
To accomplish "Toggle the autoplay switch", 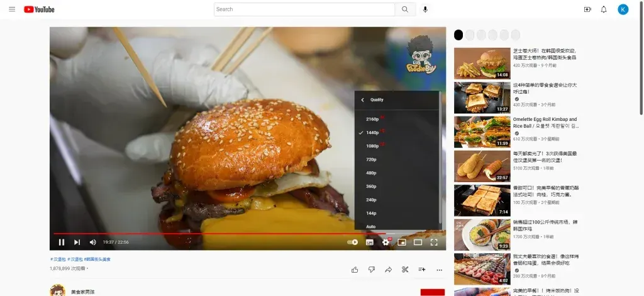I will 352,242.
